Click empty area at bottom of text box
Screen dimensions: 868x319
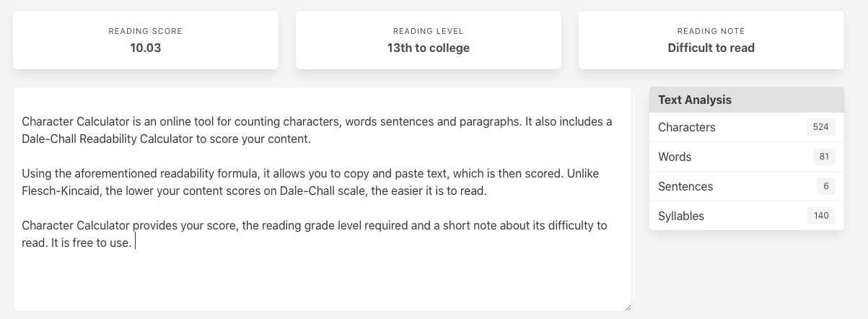(x=321, y=285)
